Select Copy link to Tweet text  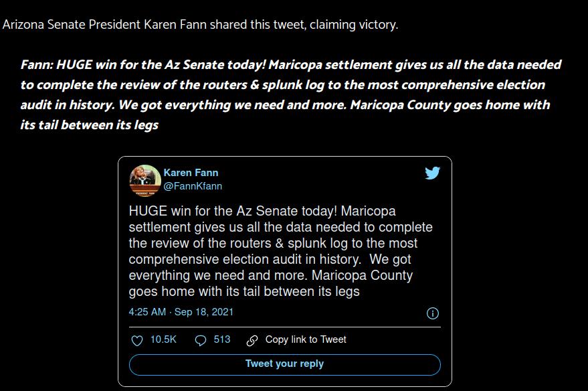pos(306,339)
